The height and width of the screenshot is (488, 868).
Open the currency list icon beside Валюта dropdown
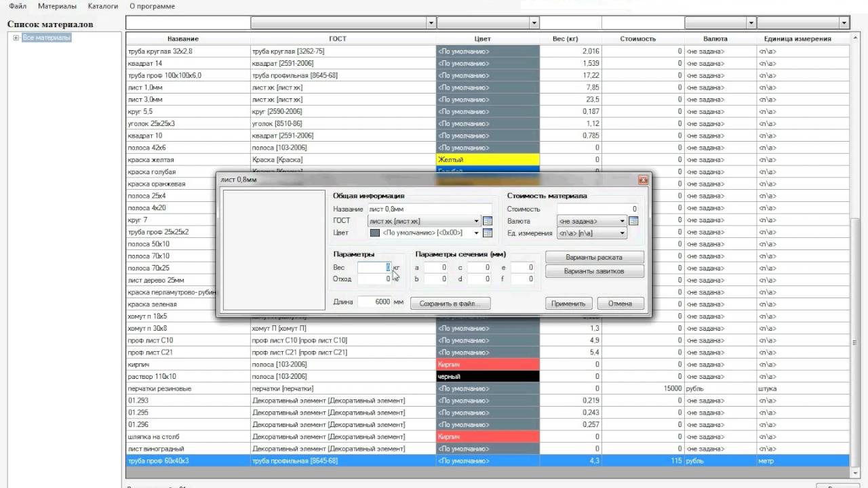point(633,221)
